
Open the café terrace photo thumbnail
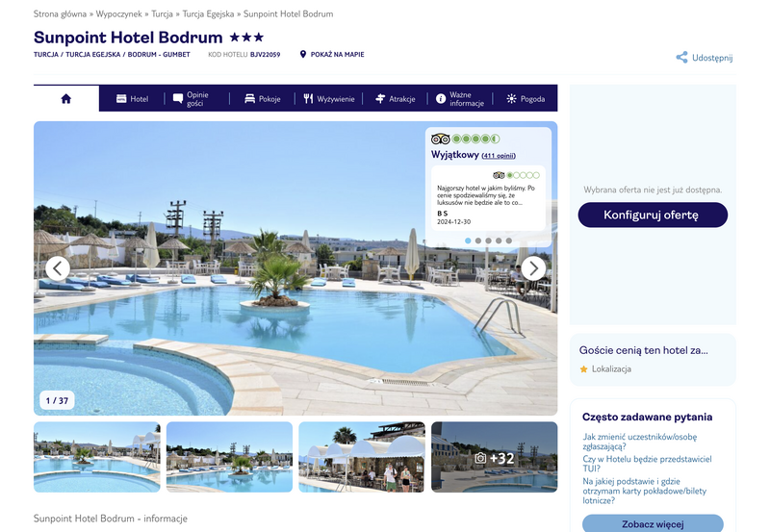[x=362, y=457]
